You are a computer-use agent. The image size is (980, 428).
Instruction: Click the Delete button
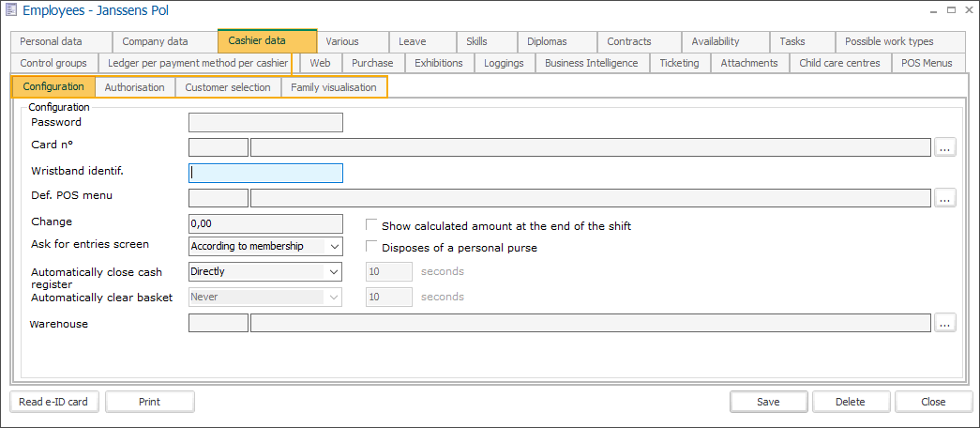coord(852,402)
